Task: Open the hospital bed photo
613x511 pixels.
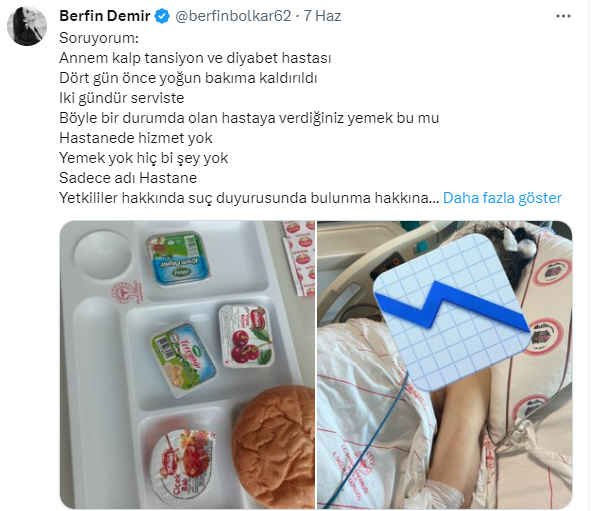Action: [x=445, y=364]
